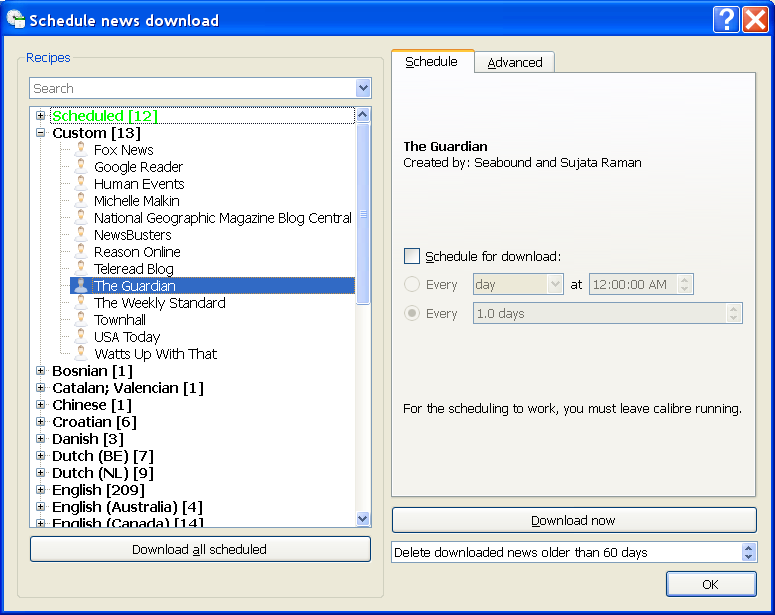The image size is (775, 615).
Task: Expand the Bosnian [1] group
Action: click(41, 370)
